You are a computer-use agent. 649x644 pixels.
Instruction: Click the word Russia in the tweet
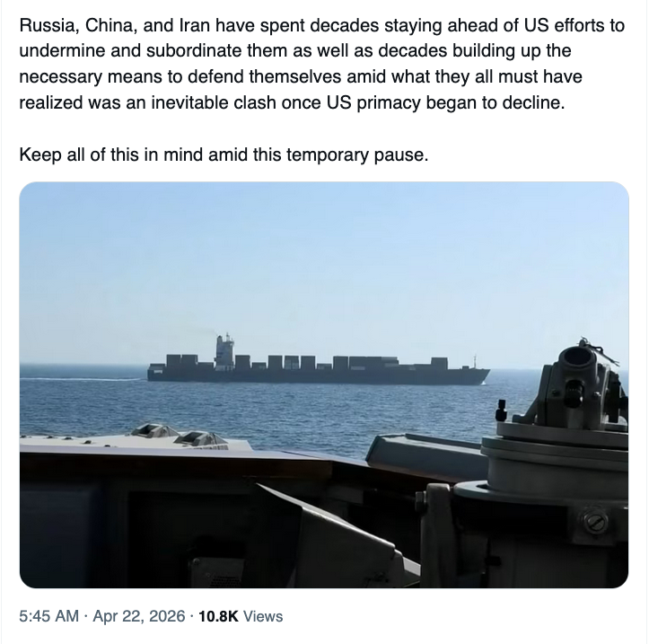46,24
